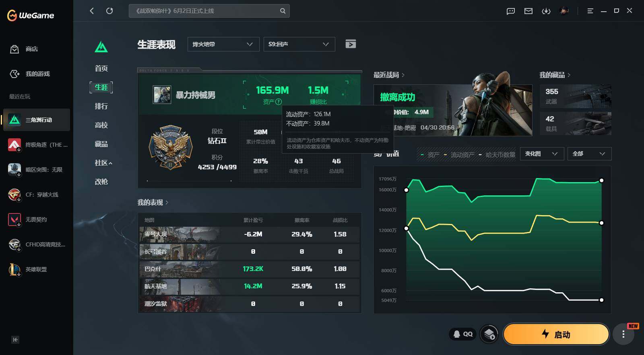Select CF: 穿越火线 game icon
The image size is (644, 355).
[x=14, y=195]
